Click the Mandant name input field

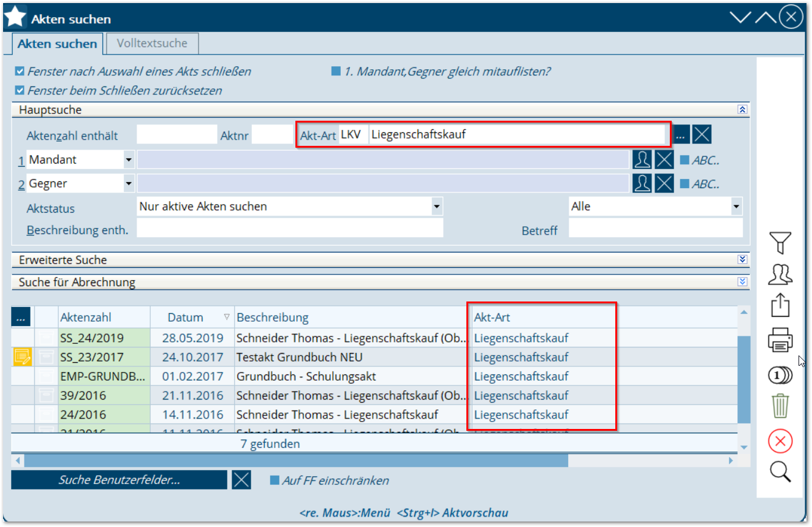pyautogui.click(x=384, y=160)
